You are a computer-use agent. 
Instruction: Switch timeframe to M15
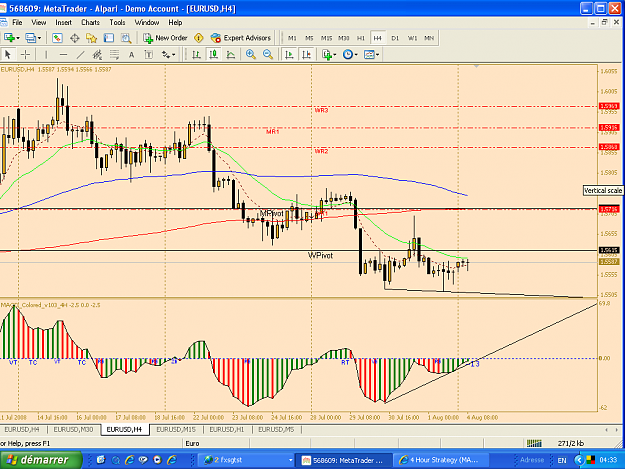(x=326, y=38)
